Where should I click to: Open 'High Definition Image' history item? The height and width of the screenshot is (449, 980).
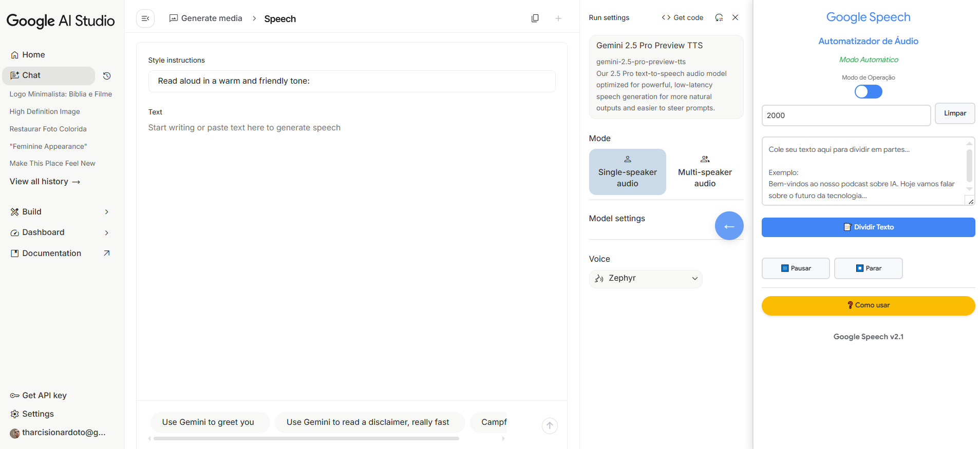tap(45, 111)
